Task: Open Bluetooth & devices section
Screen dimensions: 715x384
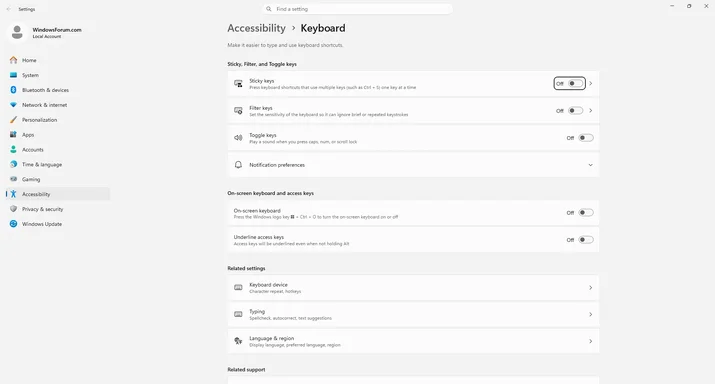Action: [x=58, y=90]
